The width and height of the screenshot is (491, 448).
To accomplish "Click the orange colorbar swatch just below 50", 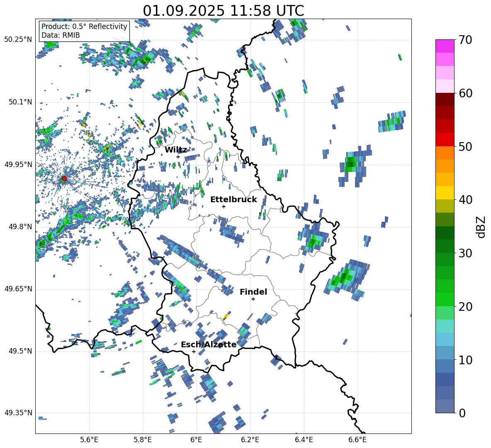I will (445, 153).
